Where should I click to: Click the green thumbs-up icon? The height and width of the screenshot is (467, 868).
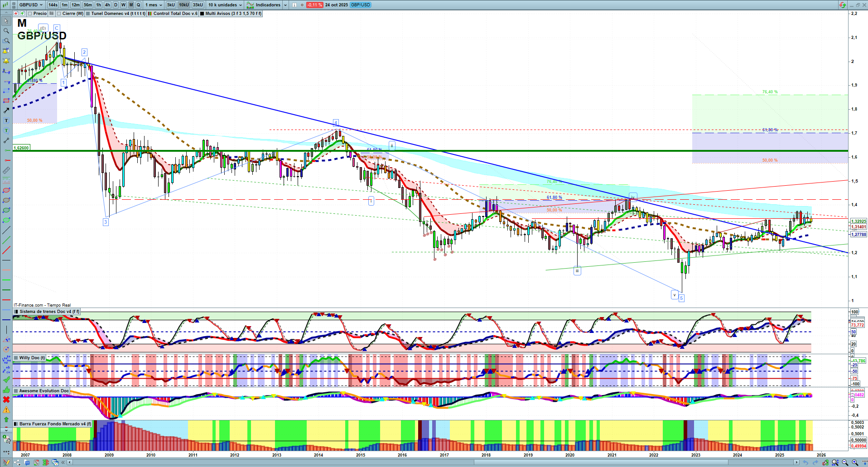click(x=6, y=390)
